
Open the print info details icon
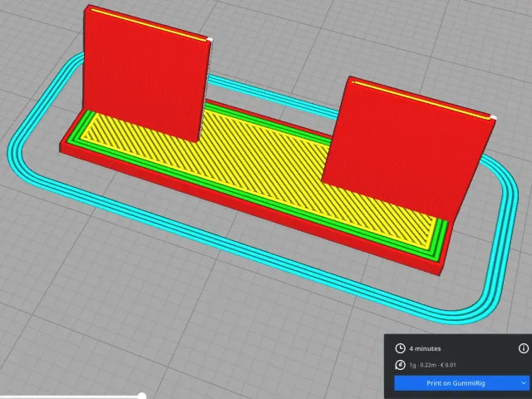[523, 348]
